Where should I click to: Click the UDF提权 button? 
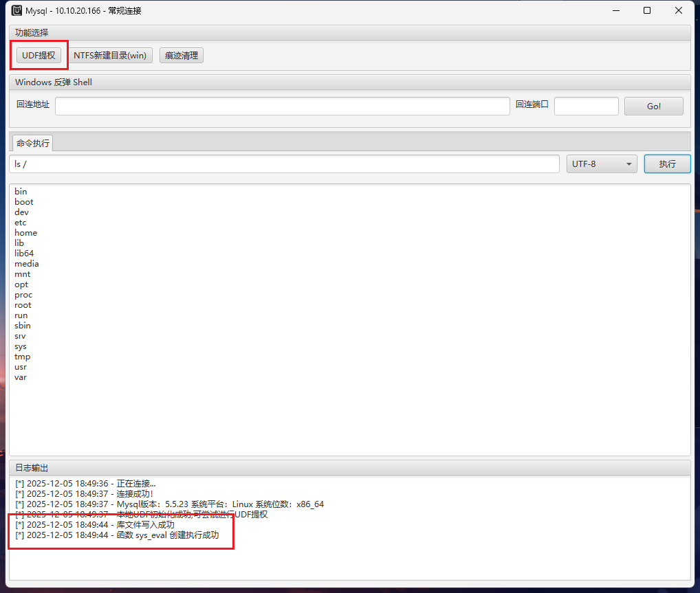pyautogui.click(x=39, y=56)
